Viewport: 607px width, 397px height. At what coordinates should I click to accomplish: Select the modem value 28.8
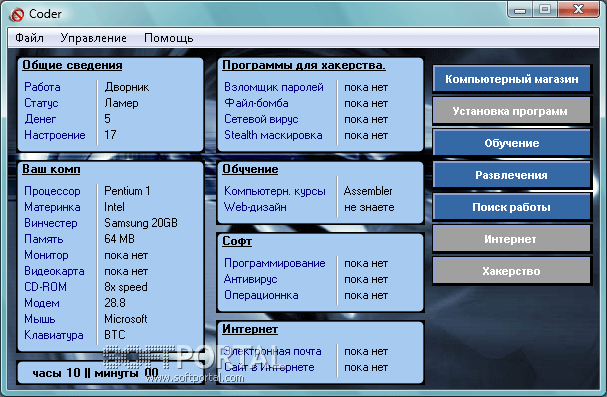coord(115,303)
